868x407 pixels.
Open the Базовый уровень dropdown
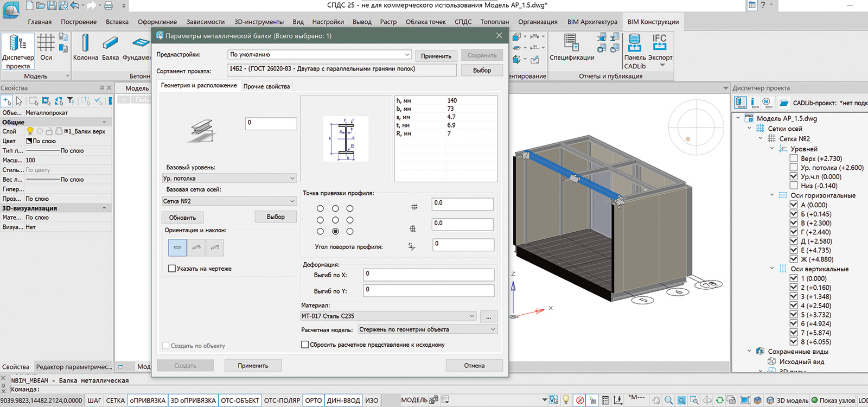tap(229, 178)
